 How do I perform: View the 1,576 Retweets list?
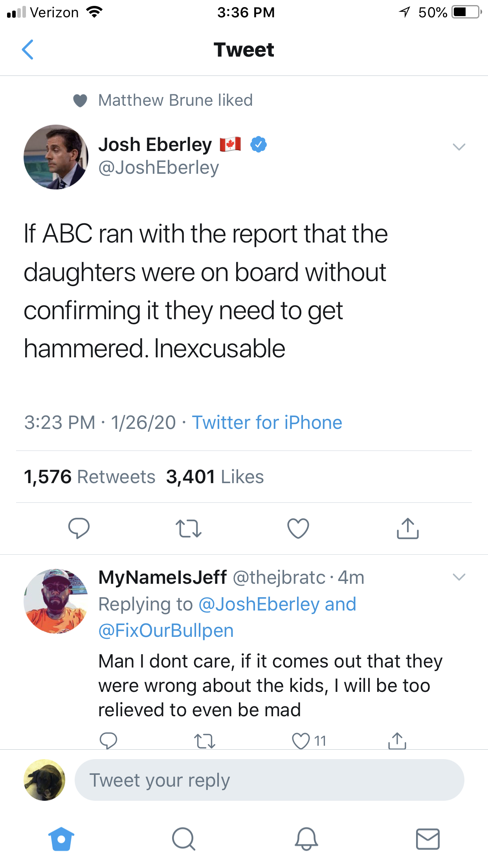[x=90, y=477]
